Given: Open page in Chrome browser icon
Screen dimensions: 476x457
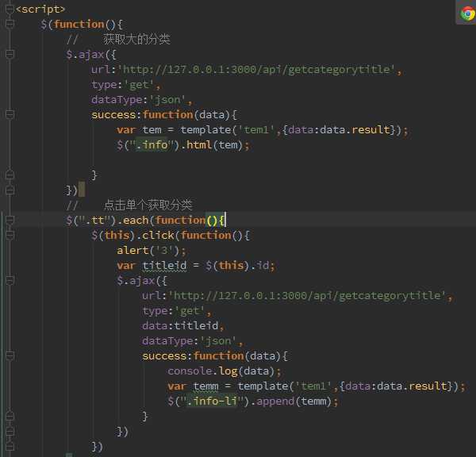Looking at the screenshot, I should (468, 13).
